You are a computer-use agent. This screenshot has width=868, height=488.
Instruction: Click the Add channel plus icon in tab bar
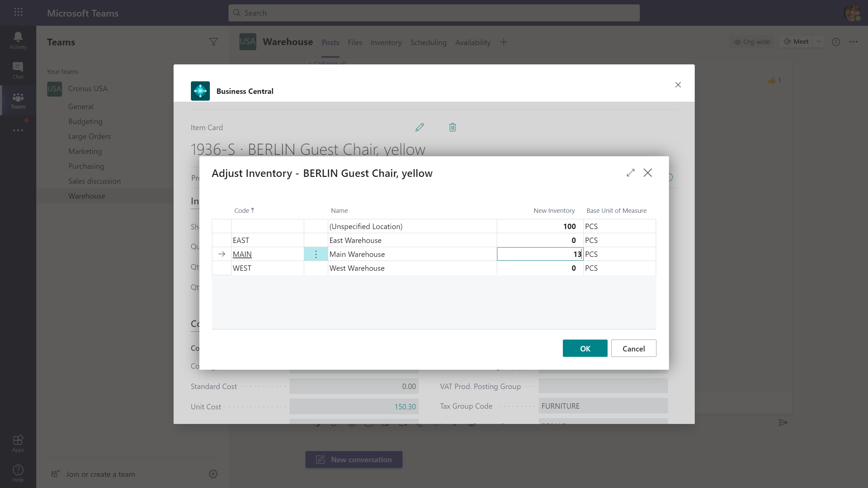click(503, 42)
